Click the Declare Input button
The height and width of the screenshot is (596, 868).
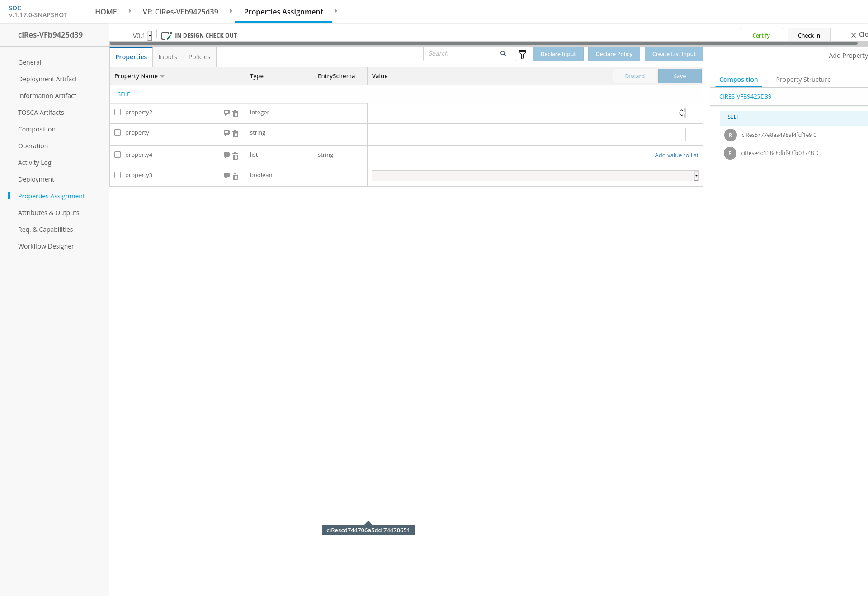click(x=558, y=54)
